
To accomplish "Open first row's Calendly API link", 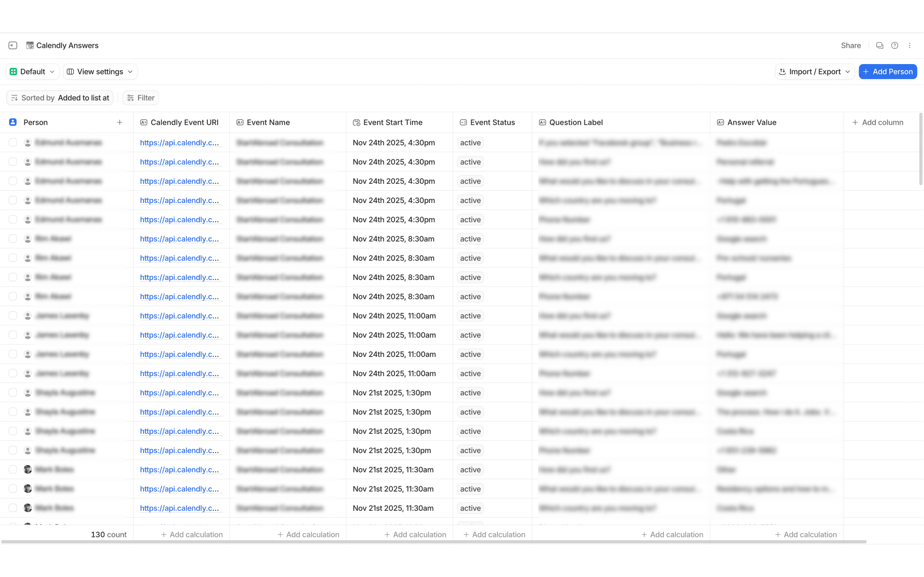I will [x=179, y=143].
